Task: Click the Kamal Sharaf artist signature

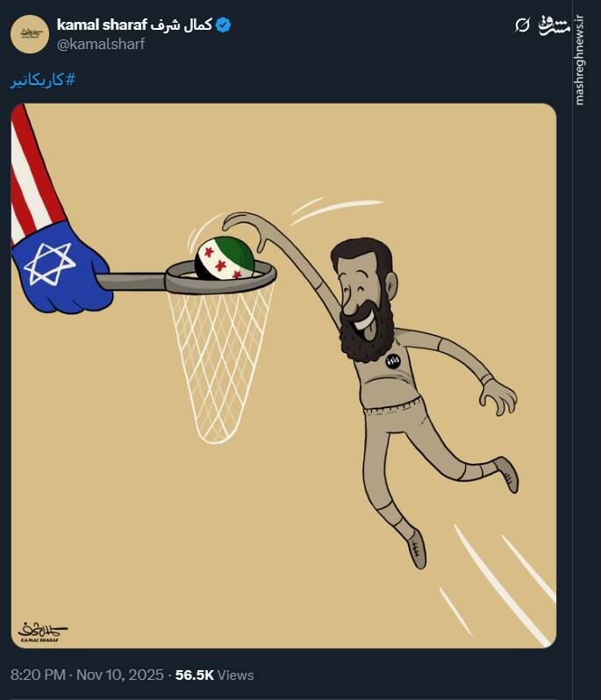Action: [x=41, y=632]
